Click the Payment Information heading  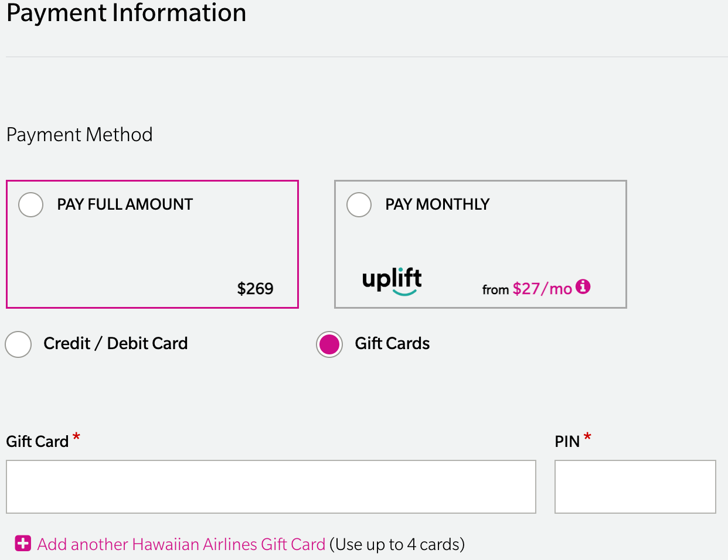(x=126, y=13)
